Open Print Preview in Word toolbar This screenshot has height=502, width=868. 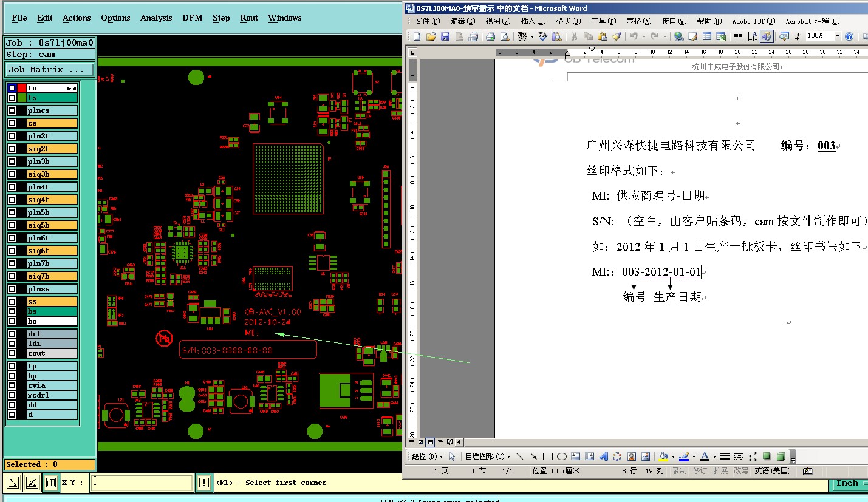(x=505, y=36)
